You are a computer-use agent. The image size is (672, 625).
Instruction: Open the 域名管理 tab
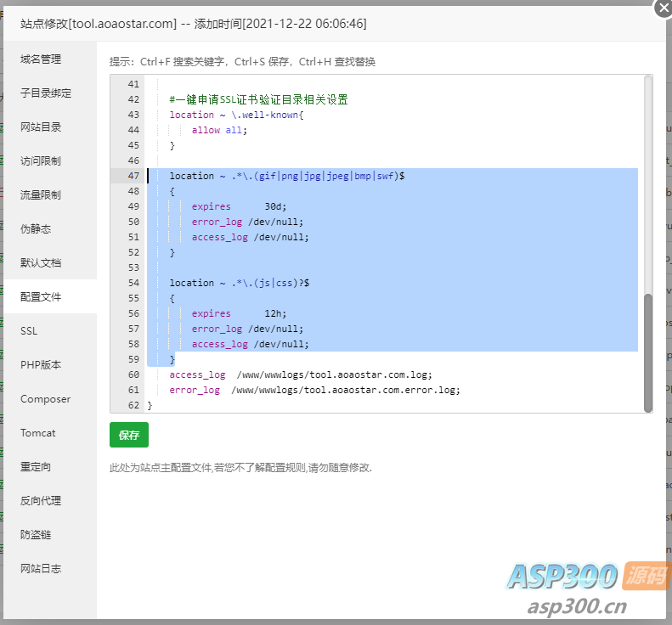(41, 59)
